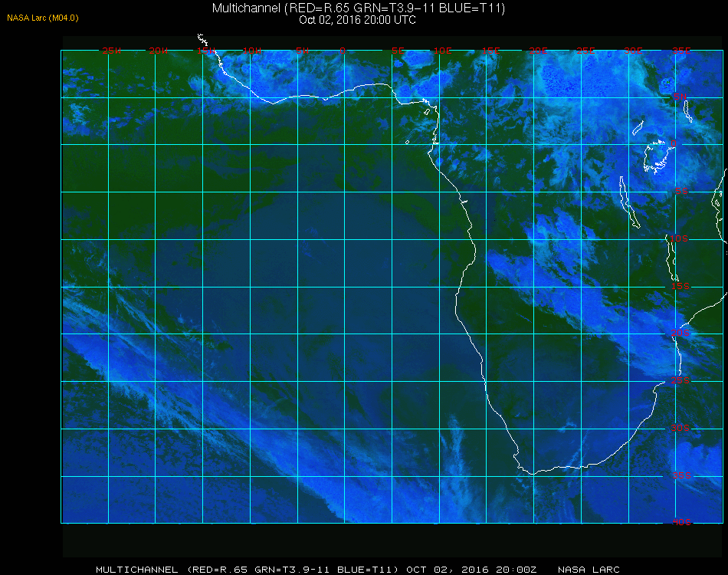Image resolution: width=728 pixels, height=575 pixels.
Task: Click the 30S latitude label
Action: [x=680, y=428]
